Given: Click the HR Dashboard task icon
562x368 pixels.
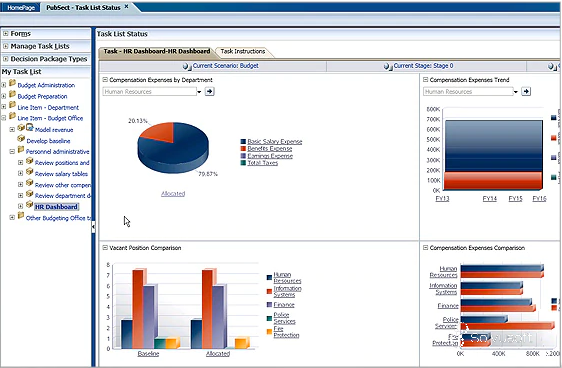Looking at the screenshot, I should pos(30,205).
